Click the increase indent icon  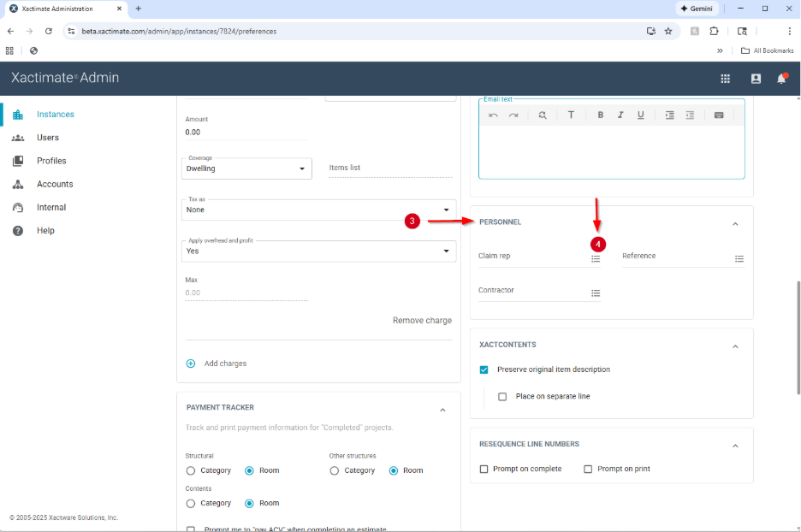click(670, 115)
